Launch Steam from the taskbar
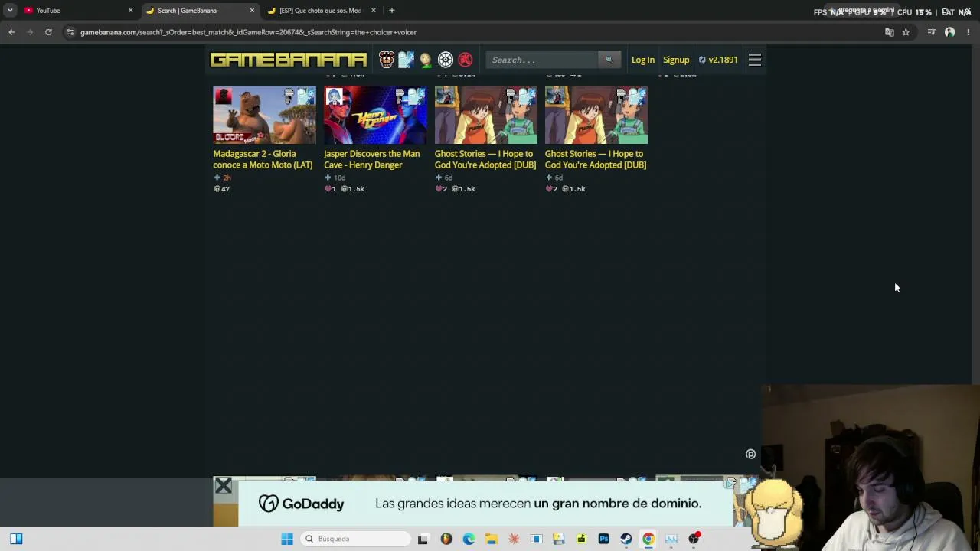The height and width of the screenshot is (551, 980). 626,539
